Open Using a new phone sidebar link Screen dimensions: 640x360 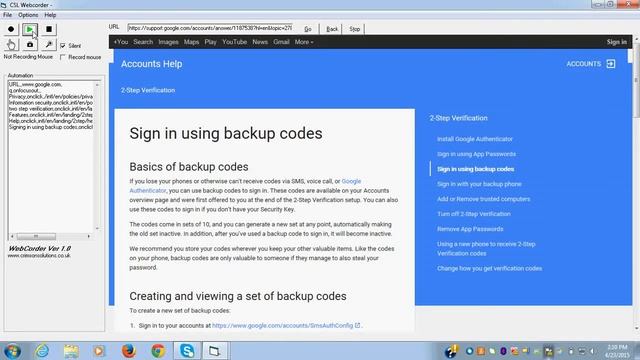click(x=486, y=249)
